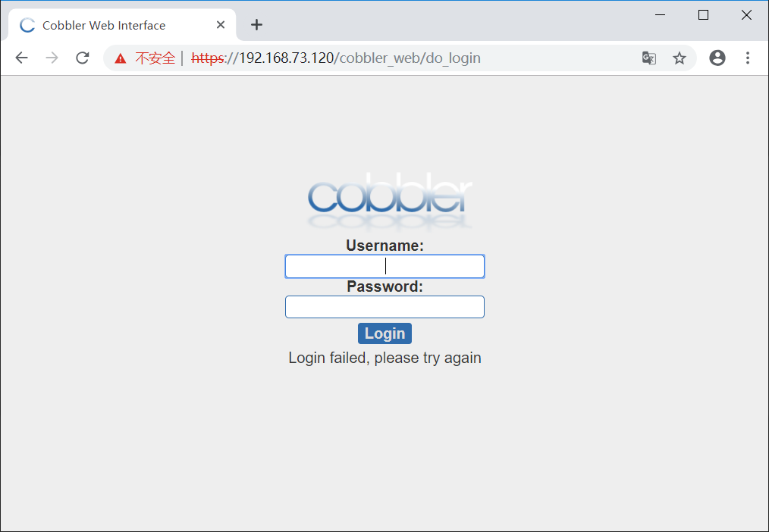Focus the Username input field

point(385,267)
